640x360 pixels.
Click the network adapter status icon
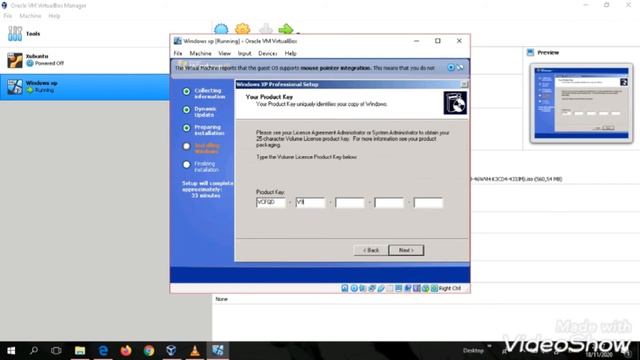[372, 288]
